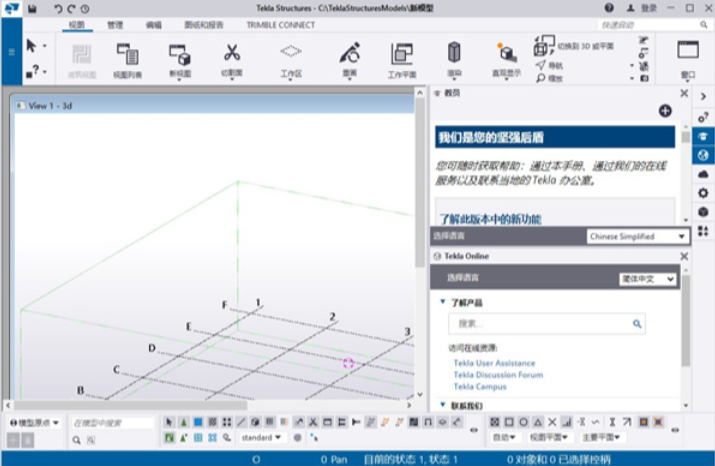This screenshot has height=466, width=715.
Task: Open the Tekla User Assistance link
Action: 494,363
